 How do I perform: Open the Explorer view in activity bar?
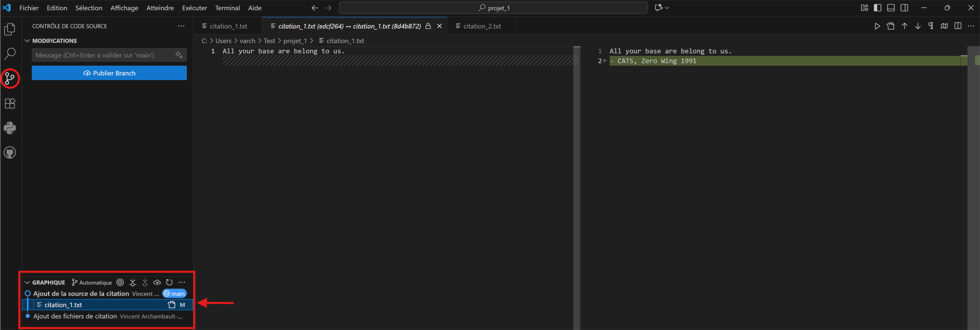coord(10,29)
